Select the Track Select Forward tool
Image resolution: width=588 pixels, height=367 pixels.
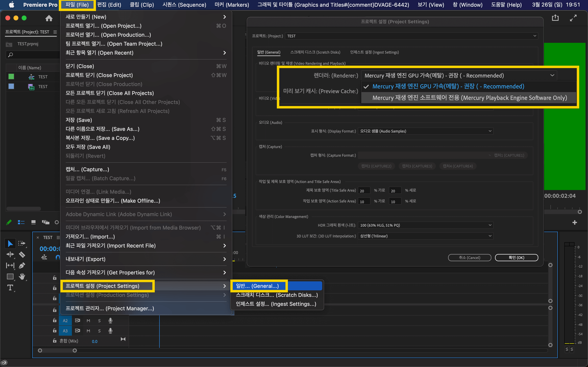22,243
